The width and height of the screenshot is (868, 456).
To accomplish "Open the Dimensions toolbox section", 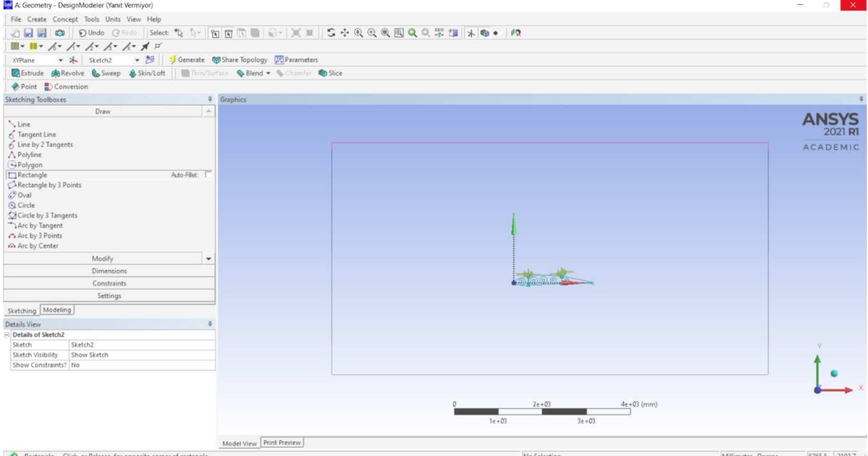I will pyautogui.click(x=109, y=271).
